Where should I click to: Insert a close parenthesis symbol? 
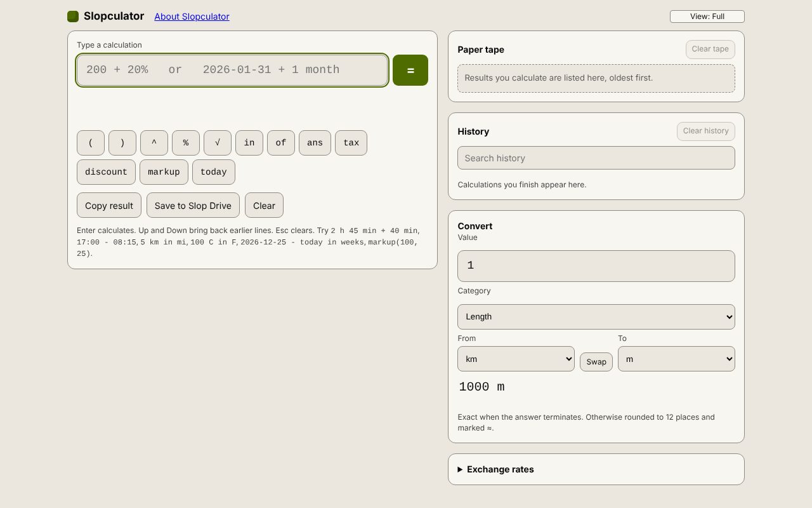pyautogui.click(x=122, y=143)
